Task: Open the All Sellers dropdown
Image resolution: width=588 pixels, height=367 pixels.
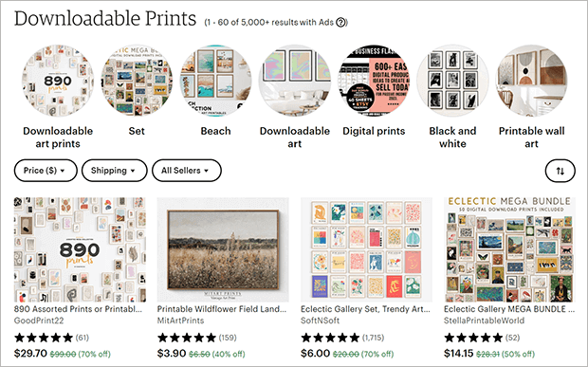Action: coord(187,171)
